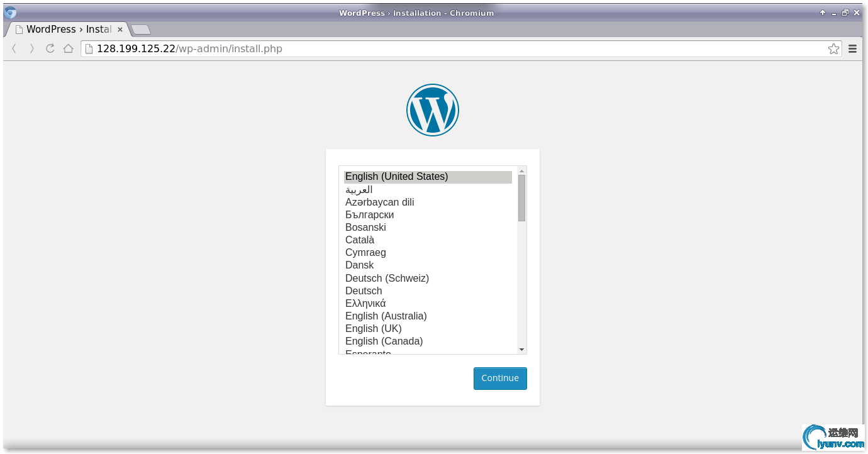Select Български language
Image resolution: width=868 pixels, height=454 pixels.
click(x=428, y=214)
